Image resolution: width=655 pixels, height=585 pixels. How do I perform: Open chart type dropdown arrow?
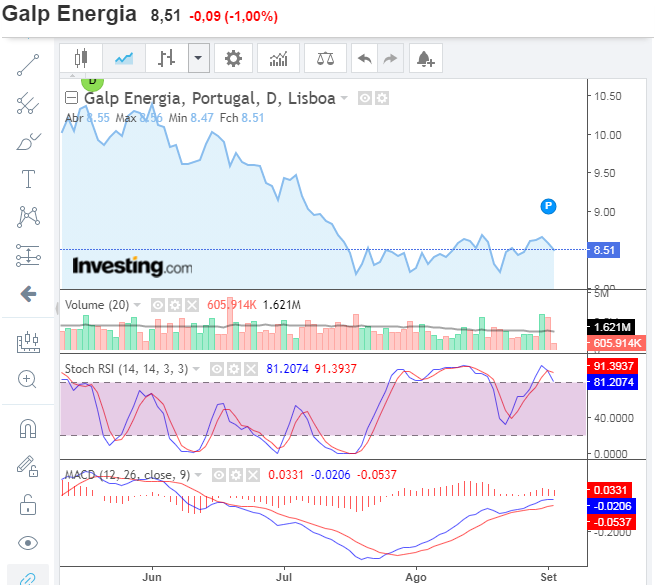198,58
